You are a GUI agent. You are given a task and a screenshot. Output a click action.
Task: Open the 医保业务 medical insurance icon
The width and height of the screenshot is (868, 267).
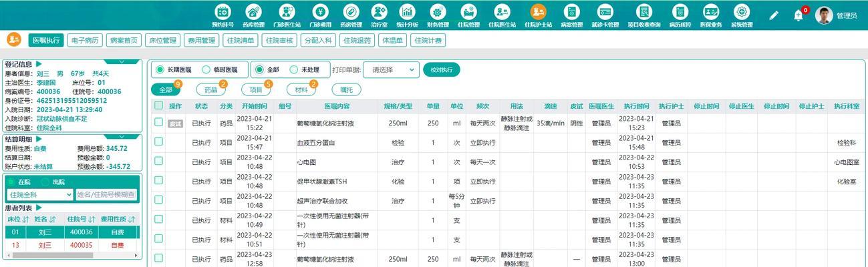click(712, 12)
